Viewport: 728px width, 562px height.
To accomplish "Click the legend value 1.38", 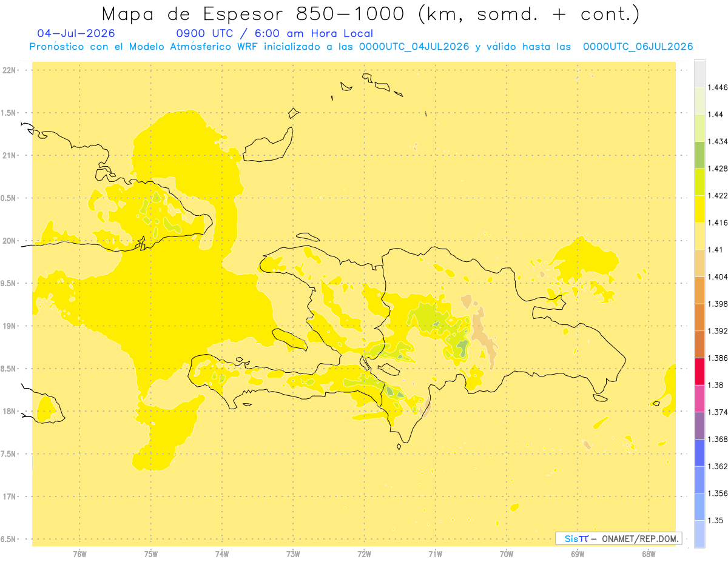I will point(715,385).
